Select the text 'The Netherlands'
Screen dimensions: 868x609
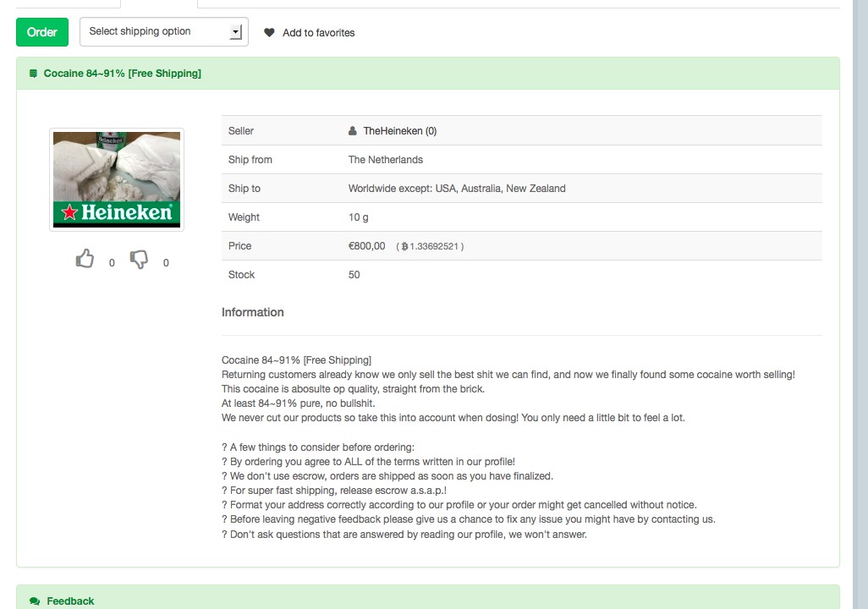pyautogui.click(x=385, y=160)
